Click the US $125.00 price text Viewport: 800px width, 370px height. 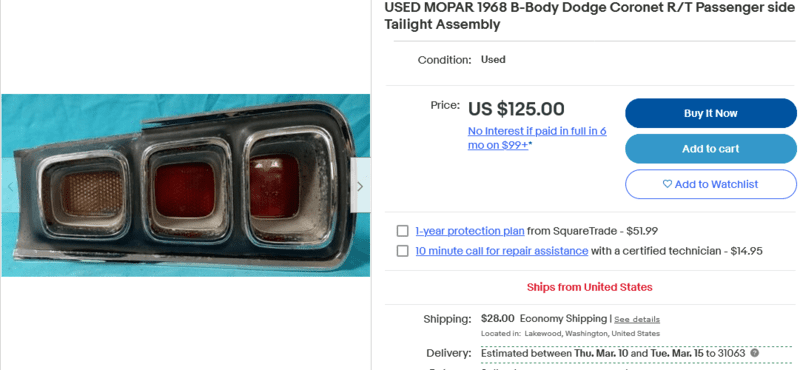516,109
